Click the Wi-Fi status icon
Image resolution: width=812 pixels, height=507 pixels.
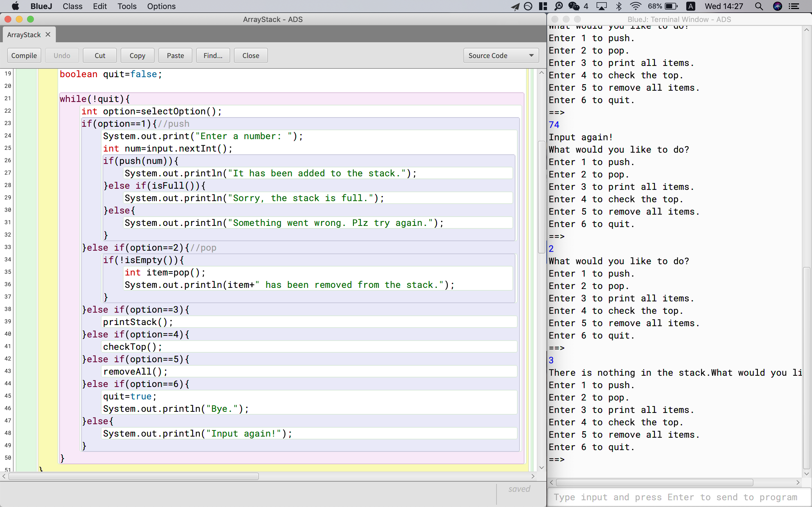[x=635, y=6]
